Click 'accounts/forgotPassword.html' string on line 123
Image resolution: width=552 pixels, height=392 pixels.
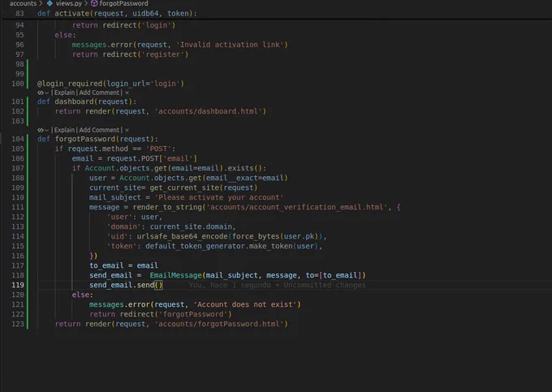pos(219,324)
